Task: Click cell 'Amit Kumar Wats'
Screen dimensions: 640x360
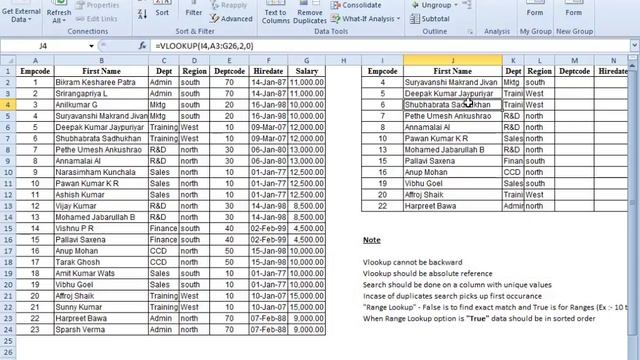Action: point(101,273)
